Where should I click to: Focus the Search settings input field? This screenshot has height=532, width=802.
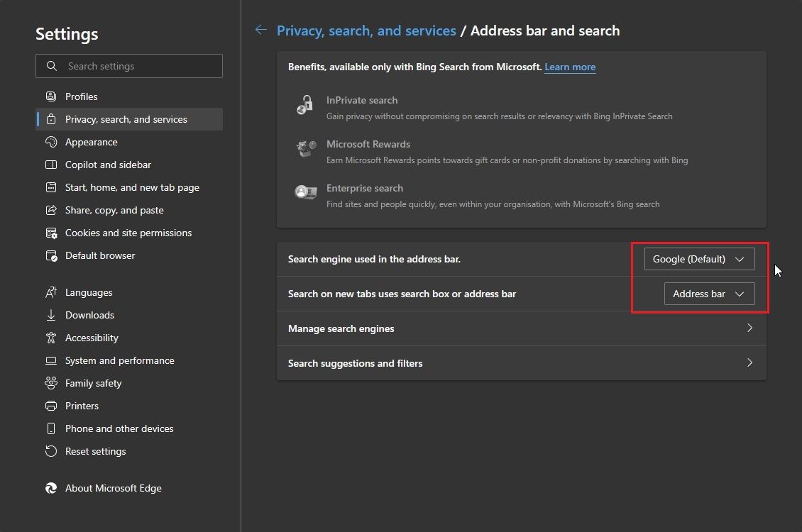click(x=129, y=66)
